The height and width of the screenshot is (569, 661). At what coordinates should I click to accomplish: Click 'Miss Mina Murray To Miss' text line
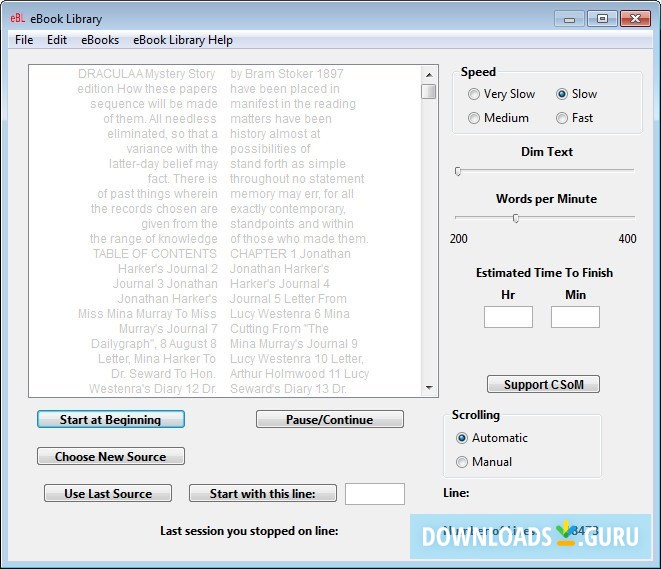pyautogui.click(x=147, y=314)
